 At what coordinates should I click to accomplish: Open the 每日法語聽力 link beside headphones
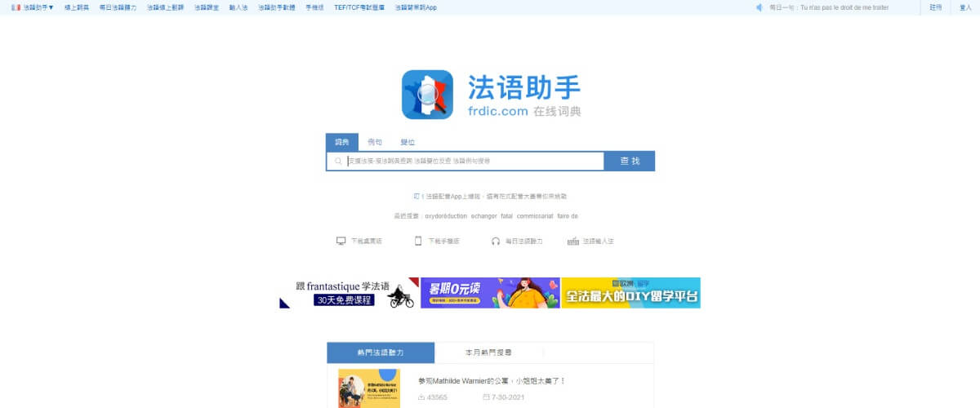coord(523,242)
